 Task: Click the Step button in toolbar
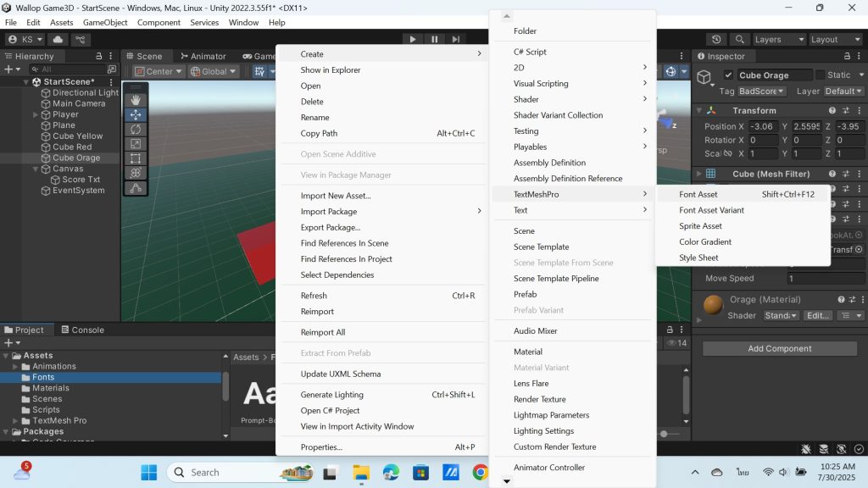pos(455,39)
